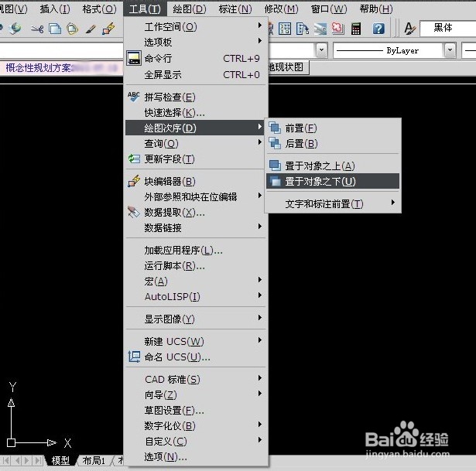Open the 标注(N) menu
This screenshot has width=476, height=471.
point(235,9)
